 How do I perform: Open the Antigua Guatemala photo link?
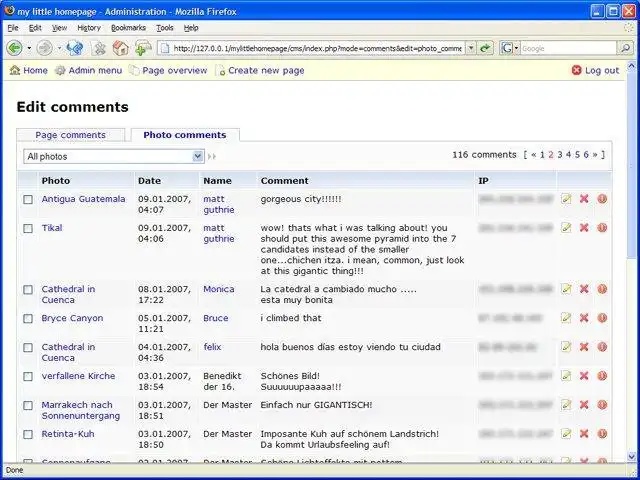[83, 199]
